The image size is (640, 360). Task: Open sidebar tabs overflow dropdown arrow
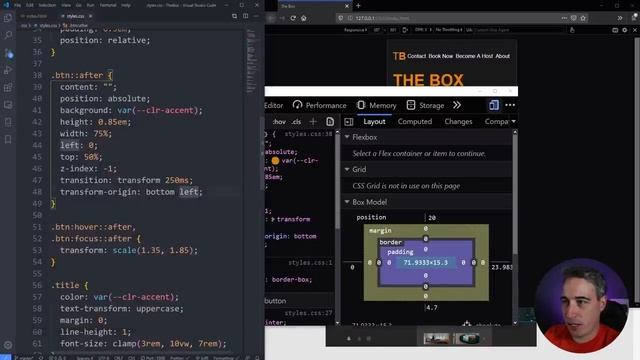pyautogui.click(x=513, y=122)
